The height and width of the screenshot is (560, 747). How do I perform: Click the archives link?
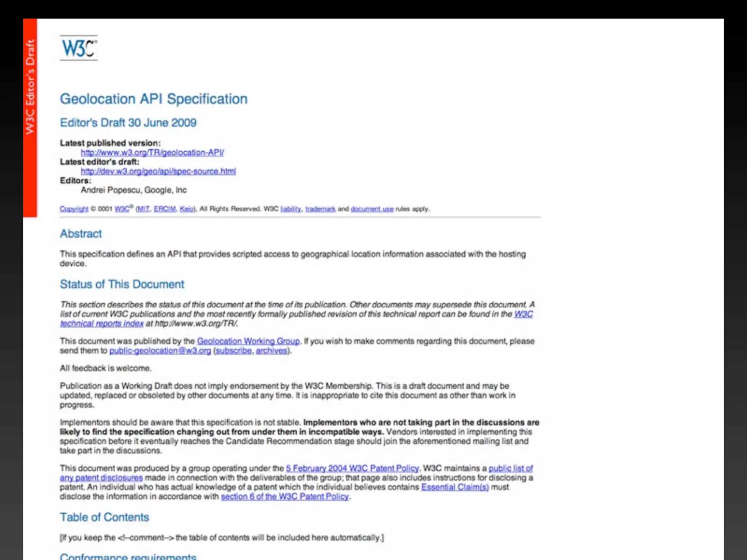[x=271, y=351]
